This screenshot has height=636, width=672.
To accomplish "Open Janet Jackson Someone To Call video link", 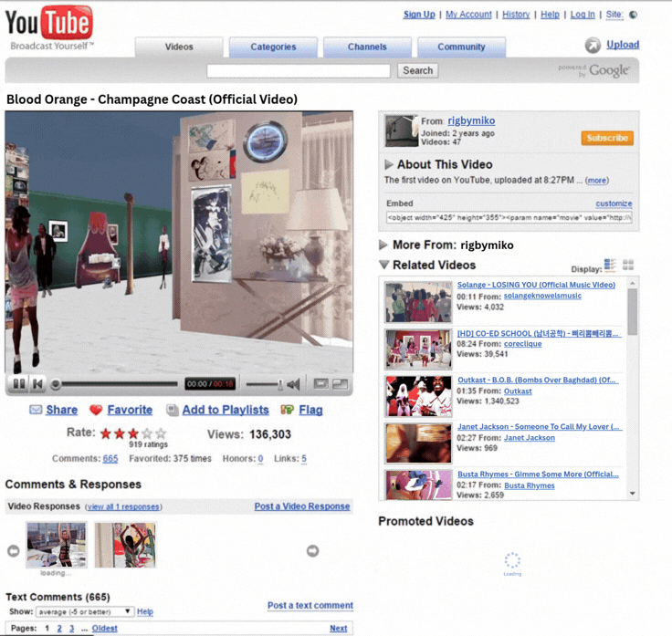I will point(540,426).
